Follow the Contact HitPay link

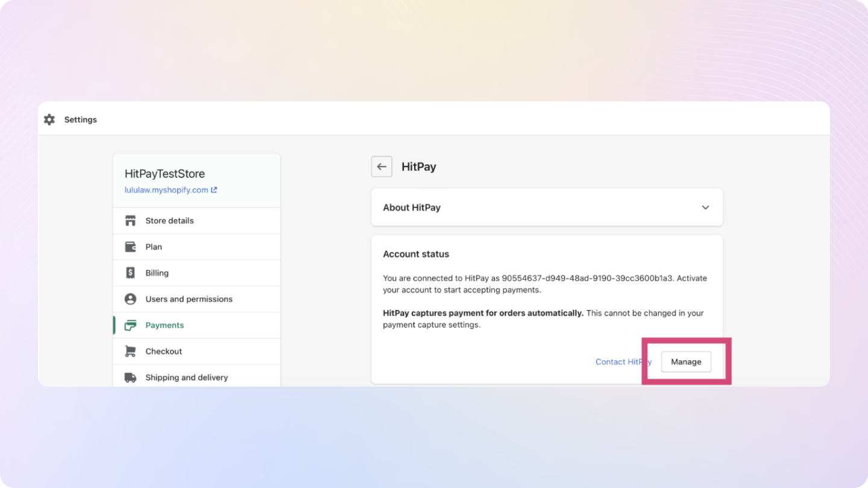click(x=623, y=362)
